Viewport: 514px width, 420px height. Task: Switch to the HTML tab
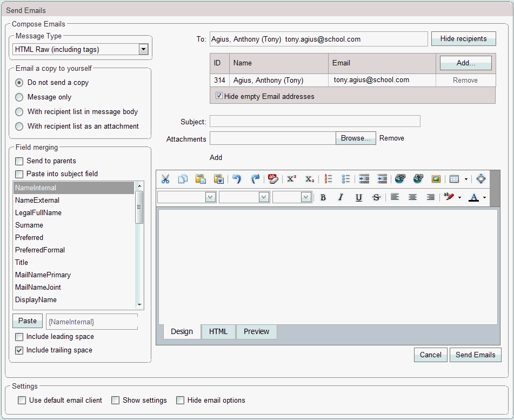click(x=218, y=331)
